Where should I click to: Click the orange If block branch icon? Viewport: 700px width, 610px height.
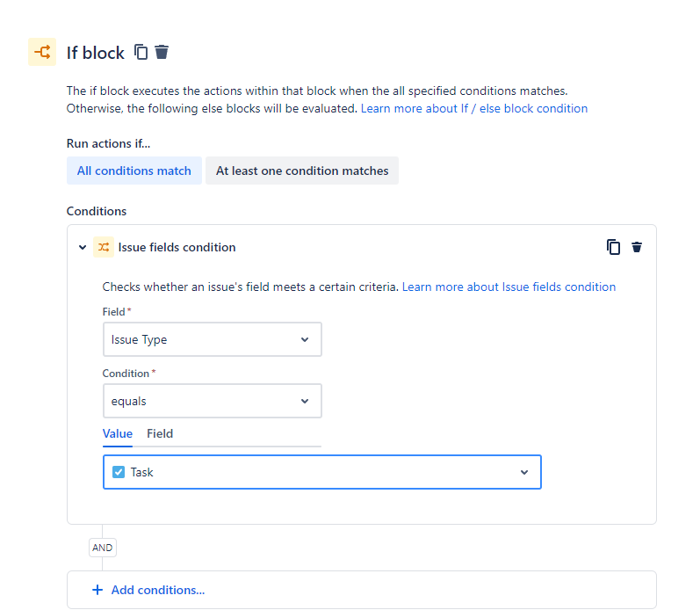pos(42,52)
